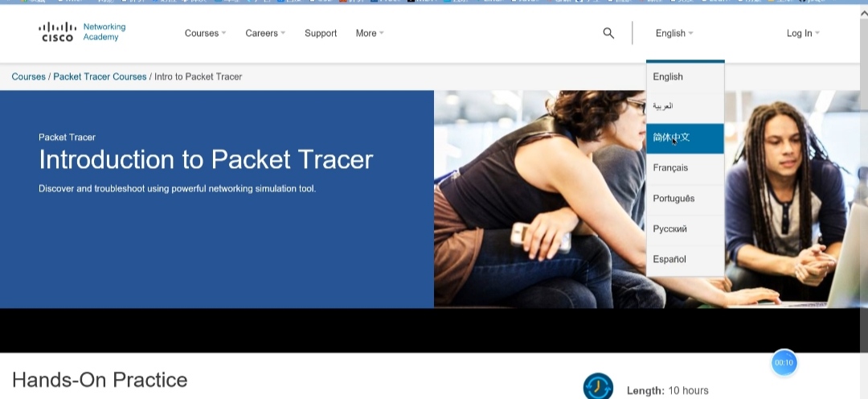Choose Español language option
The height and width of the screenshot is (399, 868).
click(686, 259)
